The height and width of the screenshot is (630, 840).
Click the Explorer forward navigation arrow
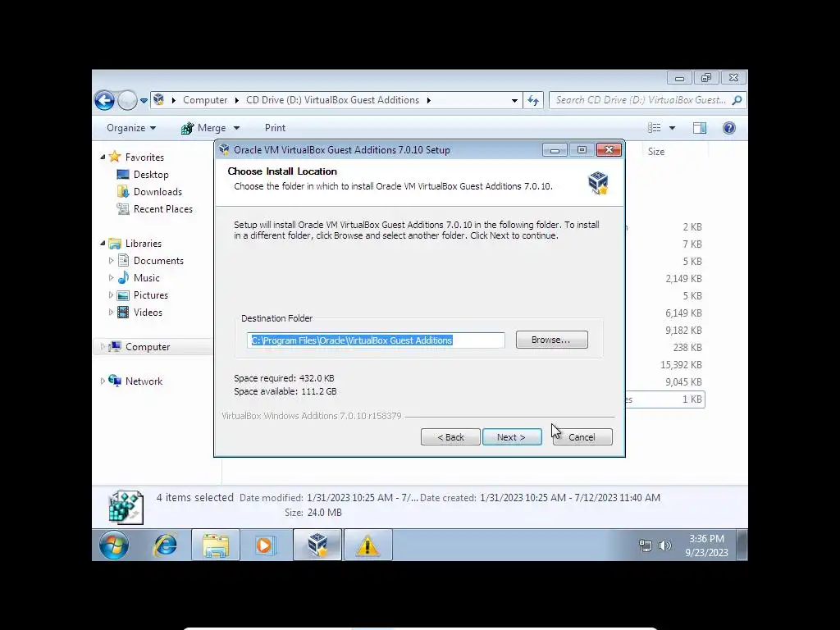click(x=127, y=100)
